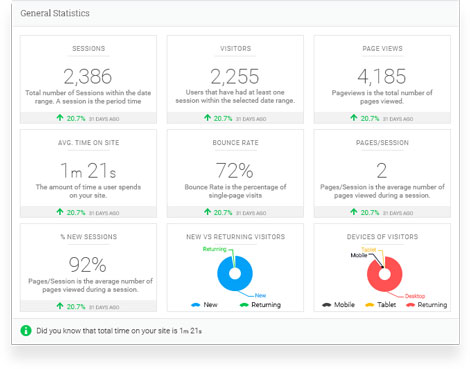Click New callout label on donut chart
This screenshot has width=470, height=369.
[260, 295]
